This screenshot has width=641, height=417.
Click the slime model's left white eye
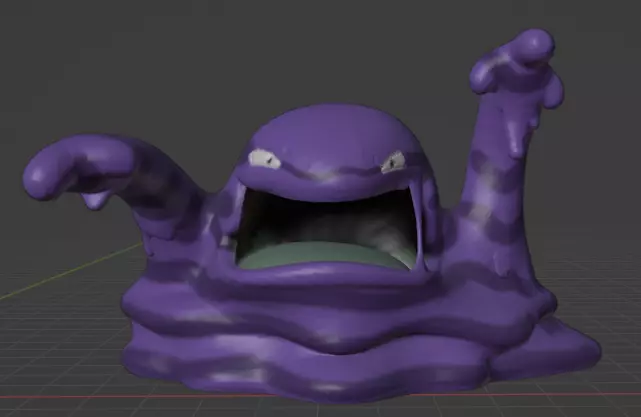(x=264, y=159)
